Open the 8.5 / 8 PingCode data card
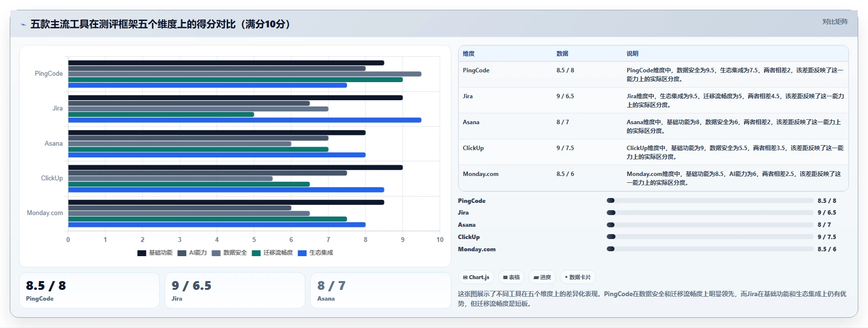Viewport: 868px width, 328px height. (89, 290)
